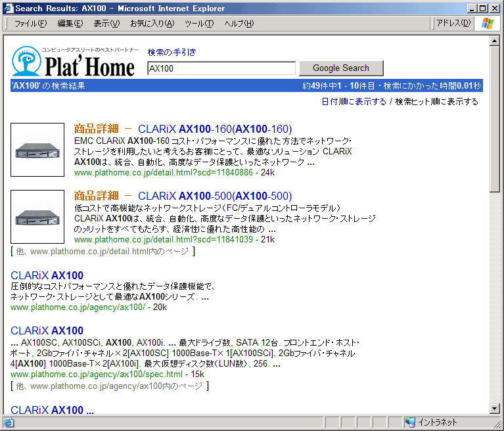This screenshot has width=504, height=431.
Task: Focus the search field containing AX100
Action: (x=221, y=68)
